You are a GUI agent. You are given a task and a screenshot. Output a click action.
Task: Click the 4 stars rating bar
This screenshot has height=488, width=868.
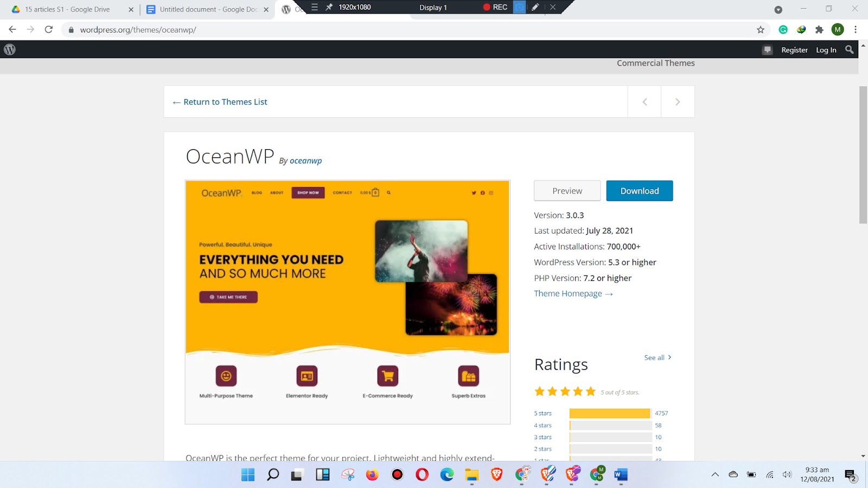(611, 426)
